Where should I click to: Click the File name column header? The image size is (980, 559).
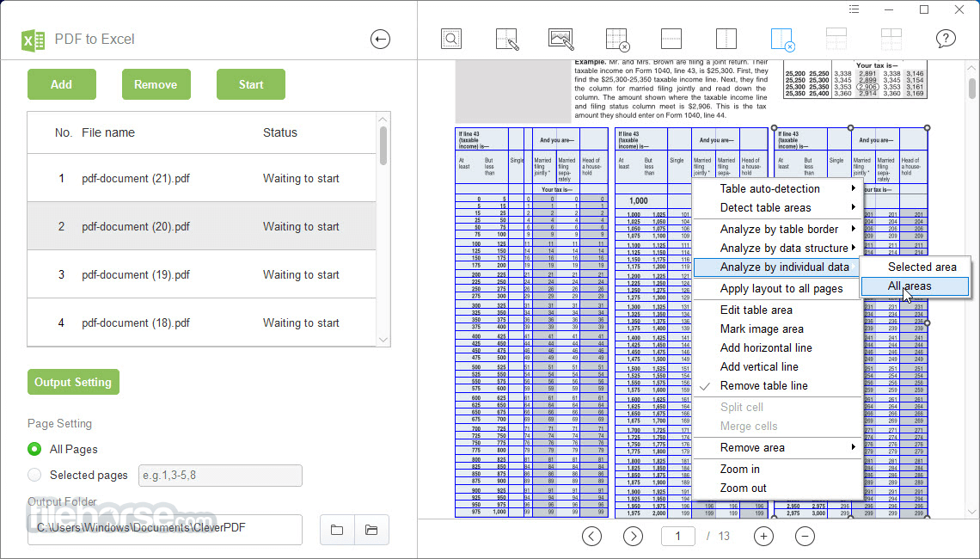click(x=108, y=132)
